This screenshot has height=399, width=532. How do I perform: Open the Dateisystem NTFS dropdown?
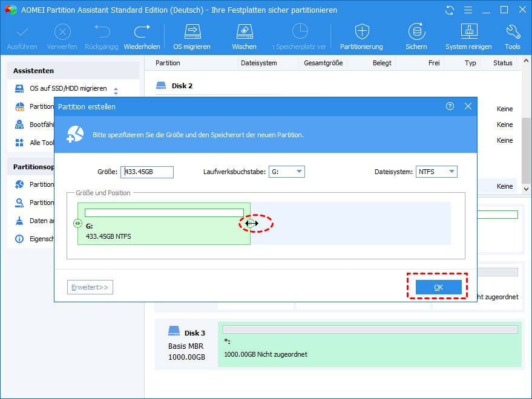click(x=436, y=172)
